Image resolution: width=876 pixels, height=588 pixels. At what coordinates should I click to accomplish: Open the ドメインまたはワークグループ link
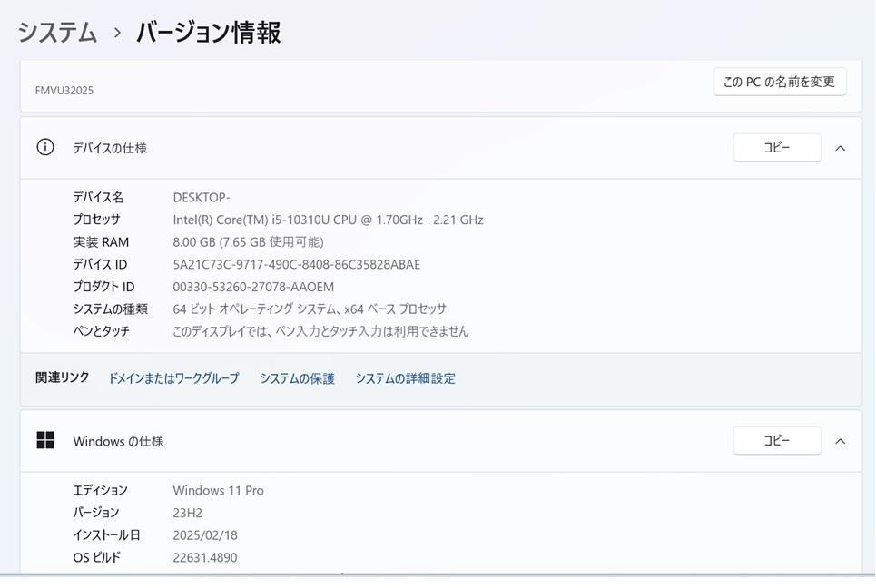[x=173, y=378]
